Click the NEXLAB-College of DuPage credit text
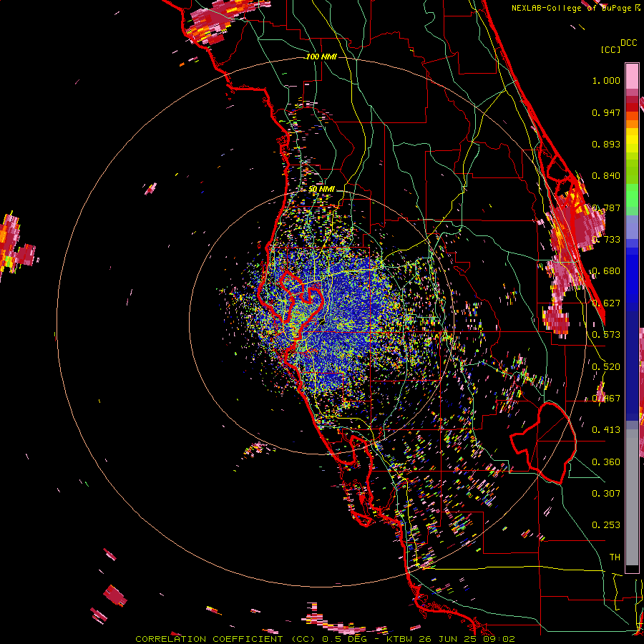The width and height of the screenshot is (644, 644). (x=576, y=8)
